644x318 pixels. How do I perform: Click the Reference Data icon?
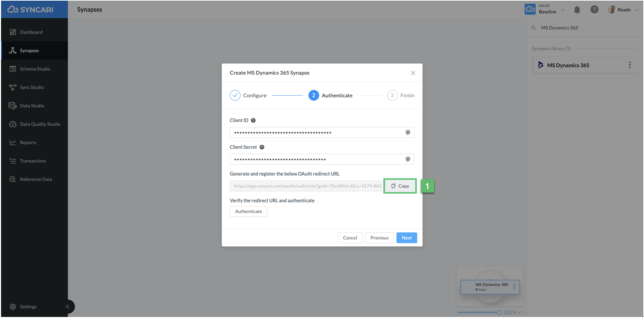click(x=13, y=179)
